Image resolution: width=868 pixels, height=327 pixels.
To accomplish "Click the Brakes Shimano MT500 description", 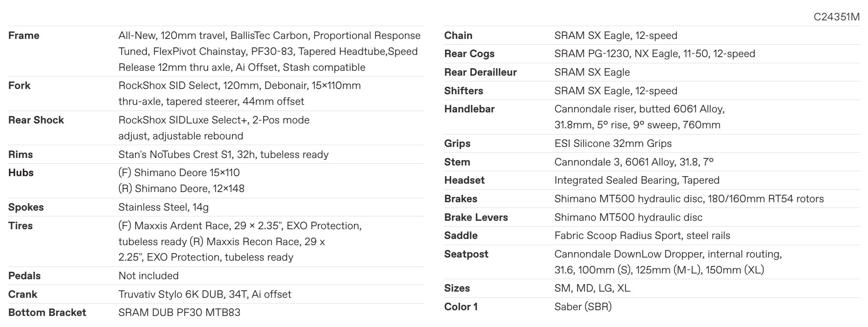I will click(x=689, y=199).
